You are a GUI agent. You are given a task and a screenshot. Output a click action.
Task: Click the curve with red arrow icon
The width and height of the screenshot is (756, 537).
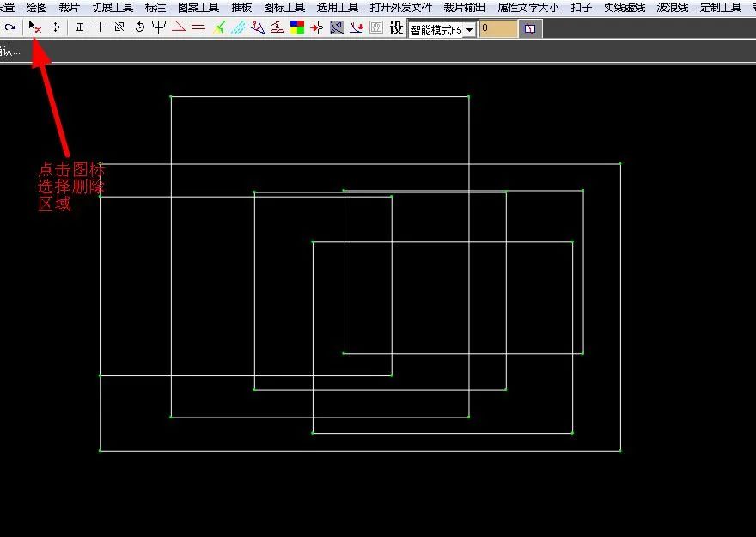[x=357, y=27]
